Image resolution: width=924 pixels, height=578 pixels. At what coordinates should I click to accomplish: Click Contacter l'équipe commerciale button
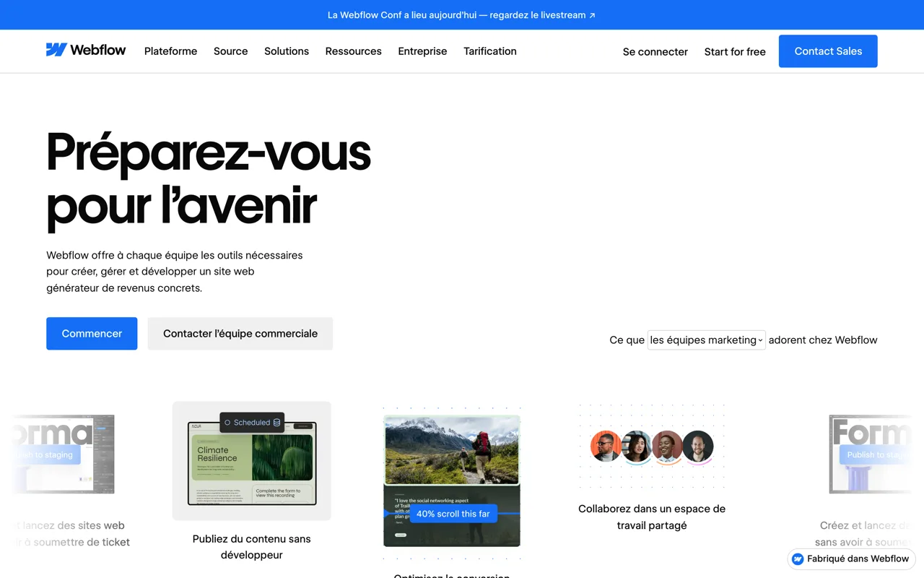click(x=240, y=334)
